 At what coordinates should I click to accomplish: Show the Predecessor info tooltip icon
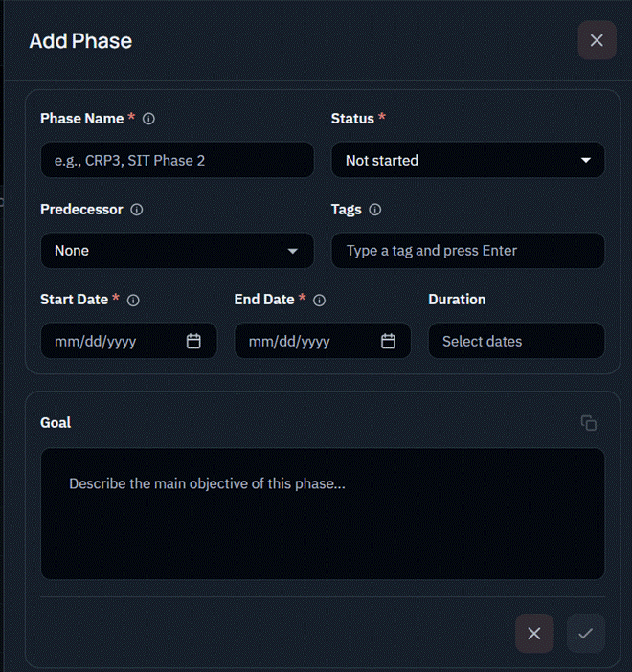137,210
